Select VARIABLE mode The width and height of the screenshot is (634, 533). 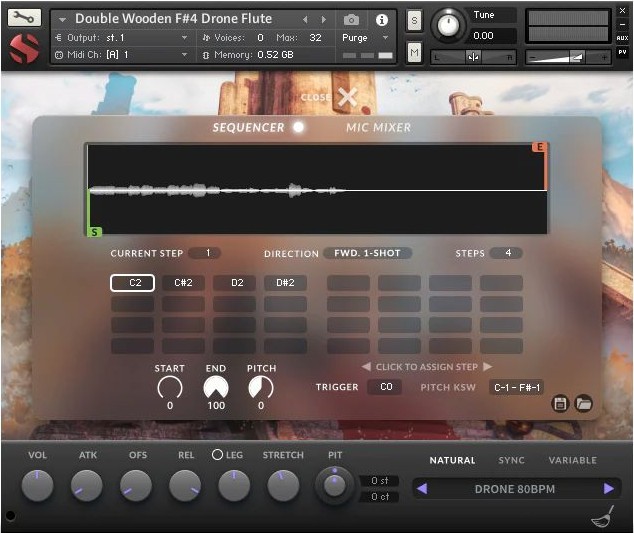(x=572, y=460)
